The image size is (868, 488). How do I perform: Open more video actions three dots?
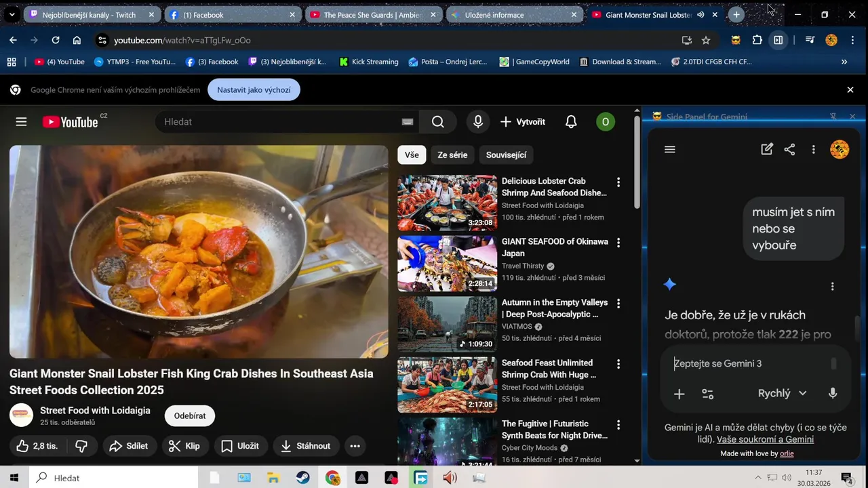click(x=355, y=446)
